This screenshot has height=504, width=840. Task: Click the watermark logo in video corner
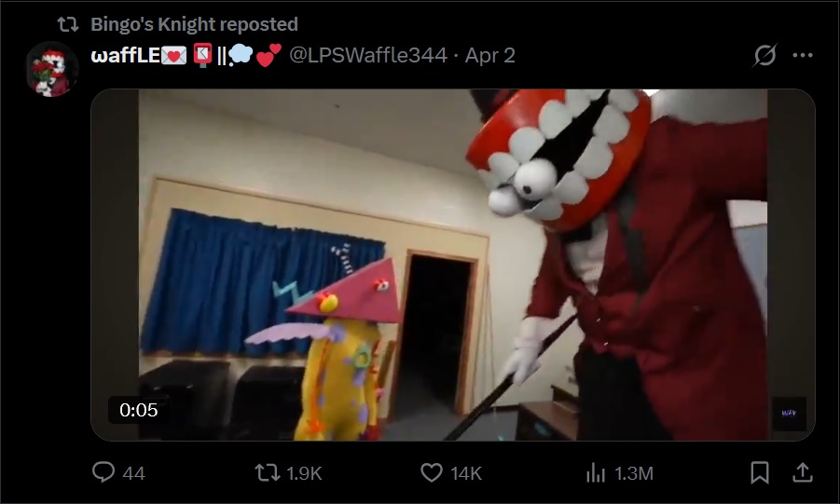pos(789,414)
